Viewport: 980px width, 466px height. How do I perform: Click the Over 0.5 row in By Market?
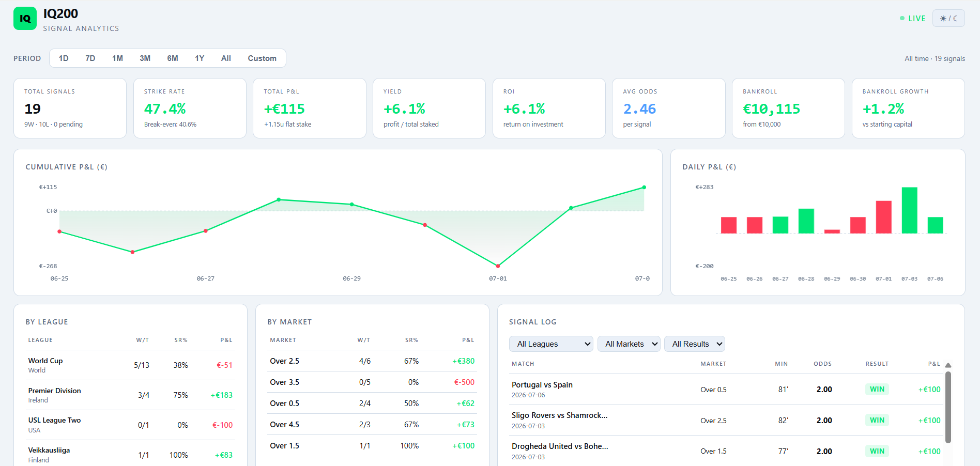(x=372, y=403)
